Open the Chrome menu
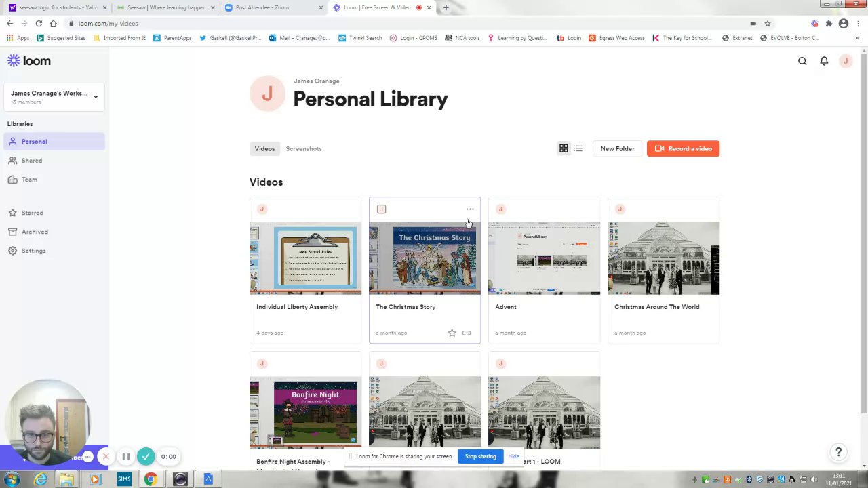This screenshot has height=488, width=868. tap(858, 23)
